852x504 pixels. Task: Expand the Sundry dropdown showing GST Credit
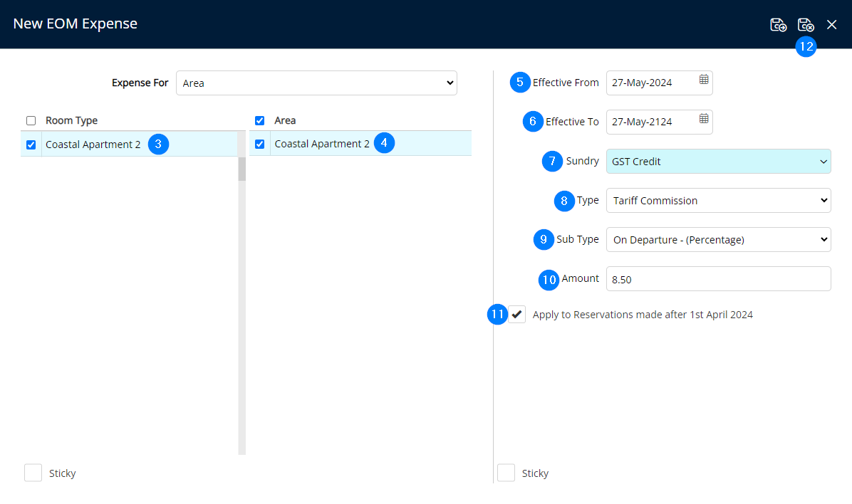tap(718, 162)
